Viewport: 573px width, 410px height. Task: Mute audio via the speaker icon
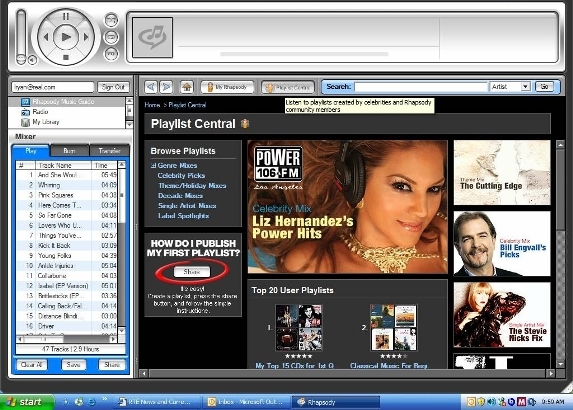tap(32, 60)
